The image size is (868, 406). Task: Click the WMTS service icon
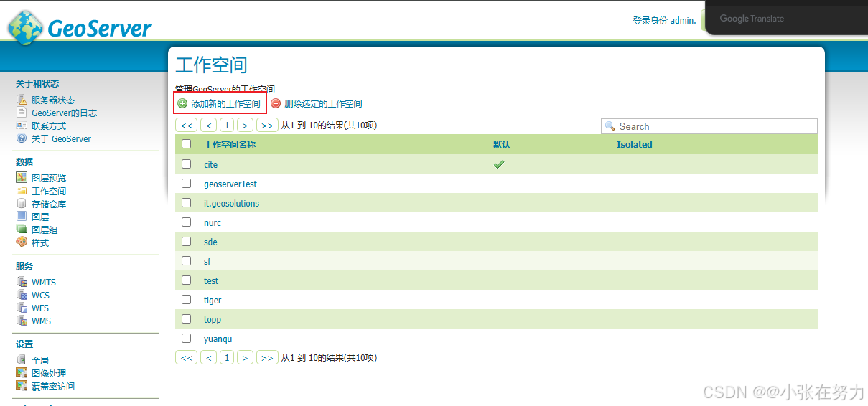(22, 282)
